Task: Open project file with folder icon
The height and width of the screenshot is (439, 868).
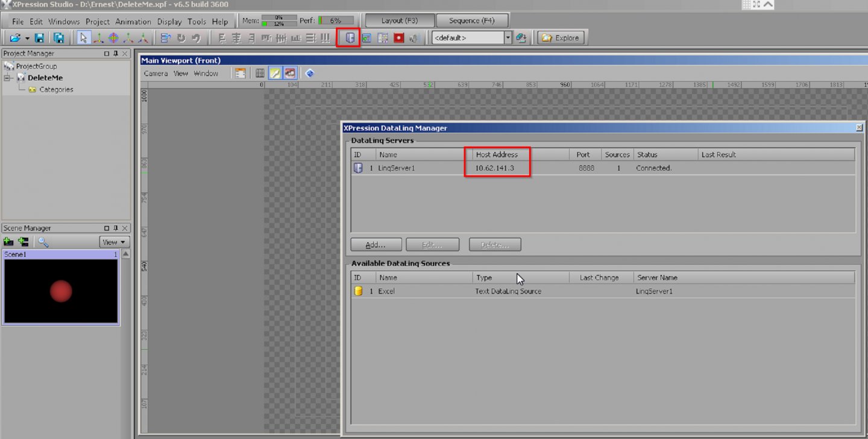Action: 14,38
